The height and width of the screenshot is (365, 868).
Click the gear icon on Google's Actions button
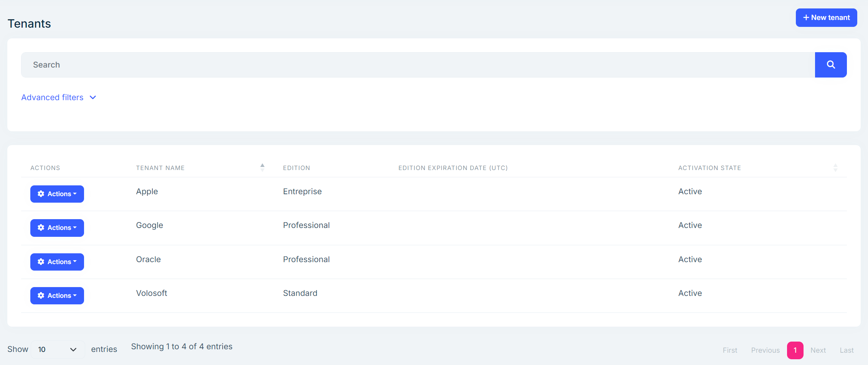[x=41, y=228]
